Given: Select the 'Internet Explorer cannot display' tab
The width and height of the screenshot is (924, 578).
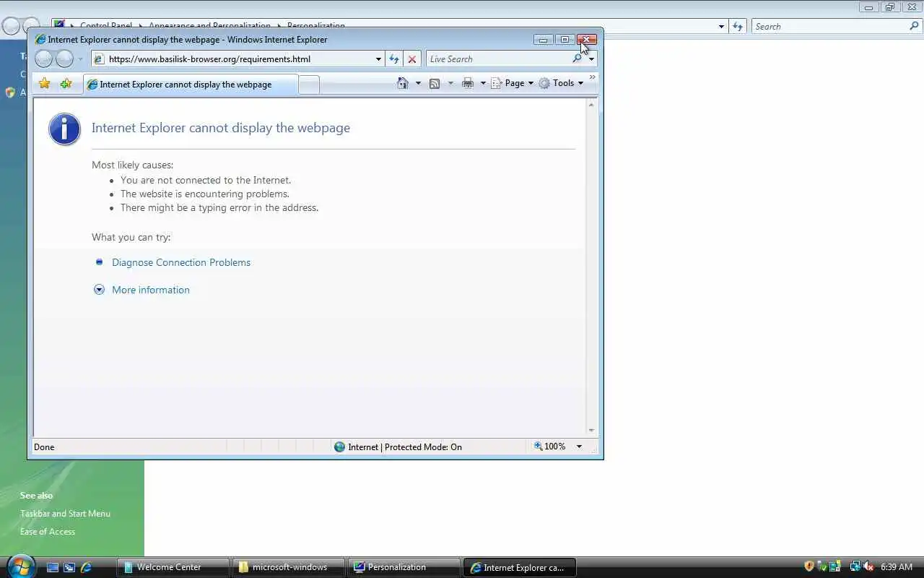Looking at the screenshot, I should click(190, 85).
